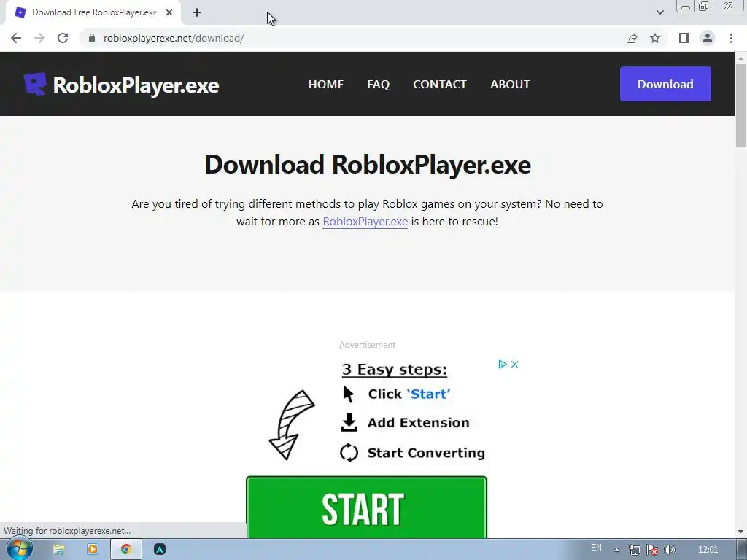747x560 pixels.
Task: Click the AdChoices triangle icon
Action: [x=502, y=365]
